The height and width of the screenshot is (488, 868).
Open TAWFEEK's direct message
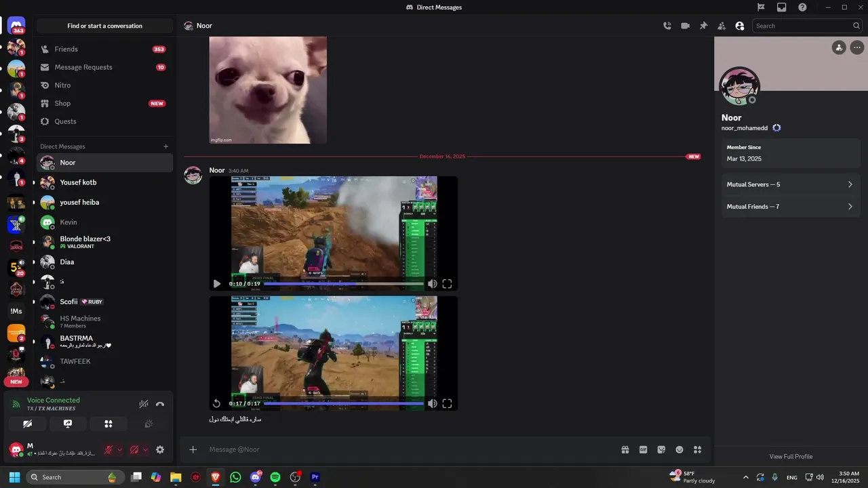pyautogui.click(x=105, y=361)
